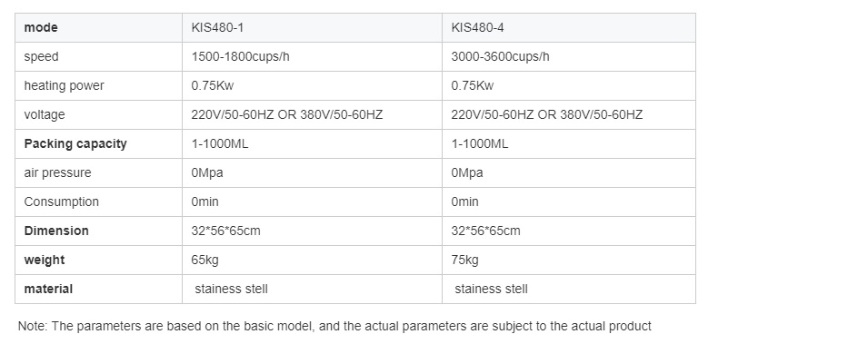The width and height of the screenshot is (868, 344).
Task: Click the 75kg weight value
Action: pos(464,260)
